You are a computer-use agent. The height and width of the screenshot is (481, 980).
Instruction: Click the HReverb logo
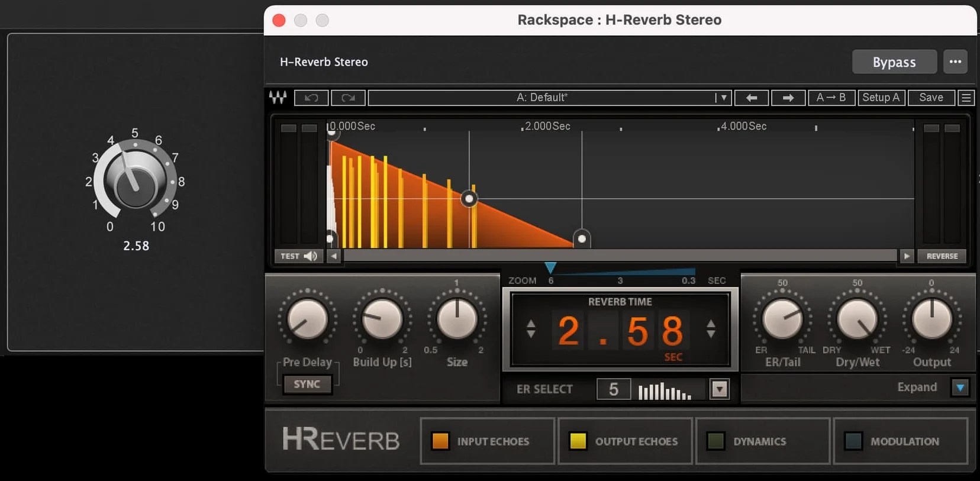coord(341,440)
